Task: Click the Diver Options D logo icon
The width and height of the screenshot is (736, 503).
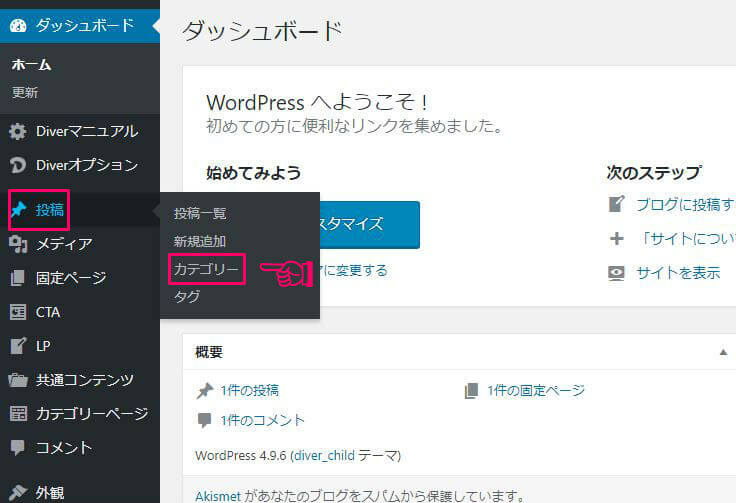Action: coord(18,165)
